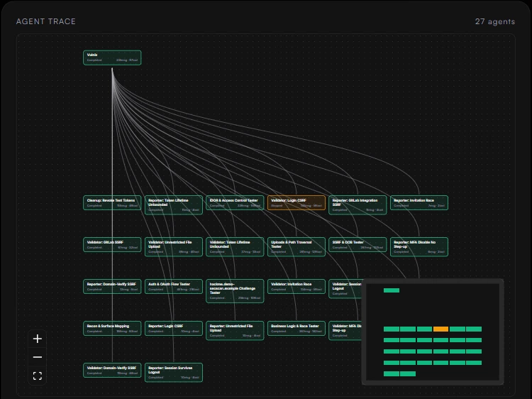Select Validator: Unrestricted File Upload node
Image resolution: width=532 pixels, height=399 pixels.
click(x=174, y=247)
